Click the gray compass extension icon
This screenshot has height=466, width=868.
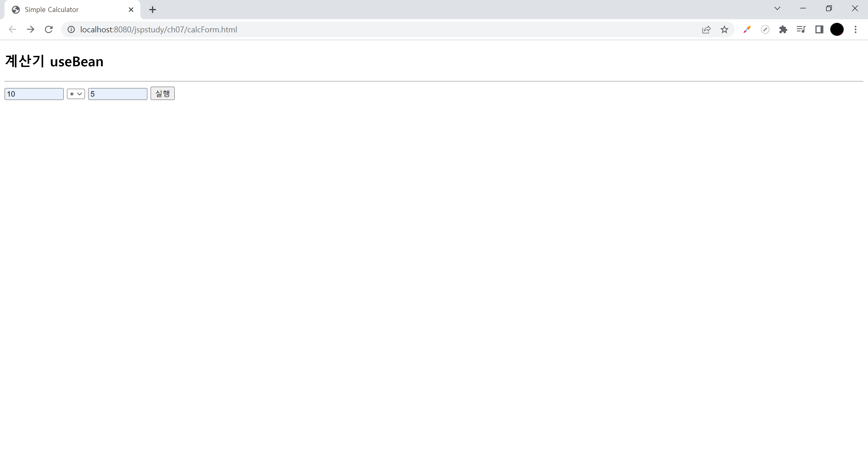coord(765,30)
